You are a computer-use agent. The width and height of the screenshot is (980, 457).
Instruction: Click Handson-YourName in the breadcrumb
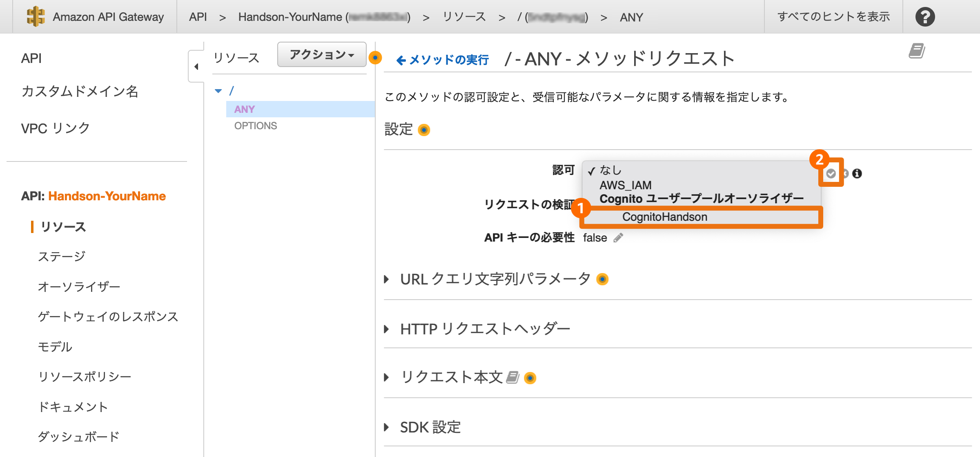324,17
